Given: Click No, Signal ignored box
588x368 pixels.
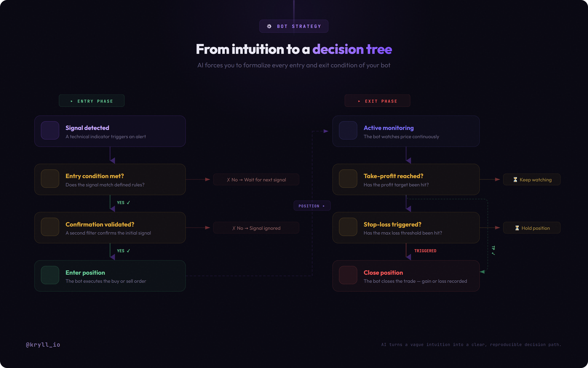Looking at the screenshot, I should pos(256,228).
